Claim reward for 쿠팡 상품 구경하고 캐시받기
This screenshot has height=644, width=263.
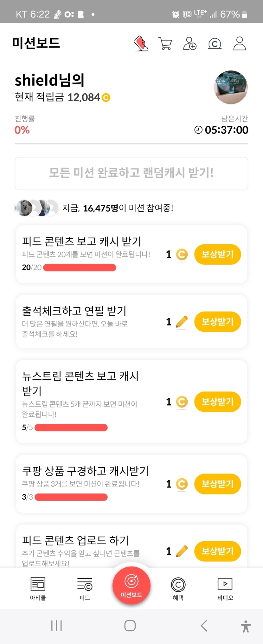click(217, 484)
